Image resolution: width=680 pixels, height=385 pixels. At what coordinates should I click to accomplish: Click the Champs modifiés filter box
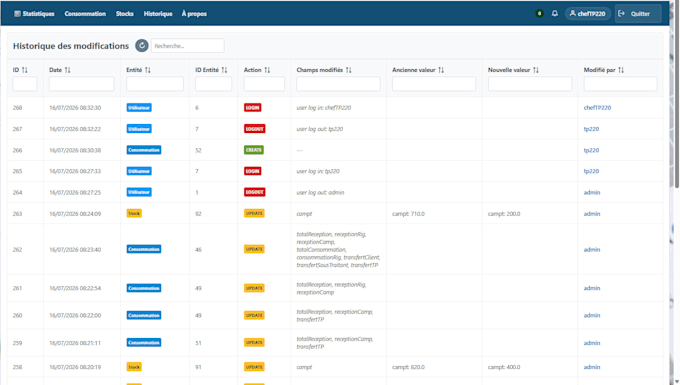(338, 84)
